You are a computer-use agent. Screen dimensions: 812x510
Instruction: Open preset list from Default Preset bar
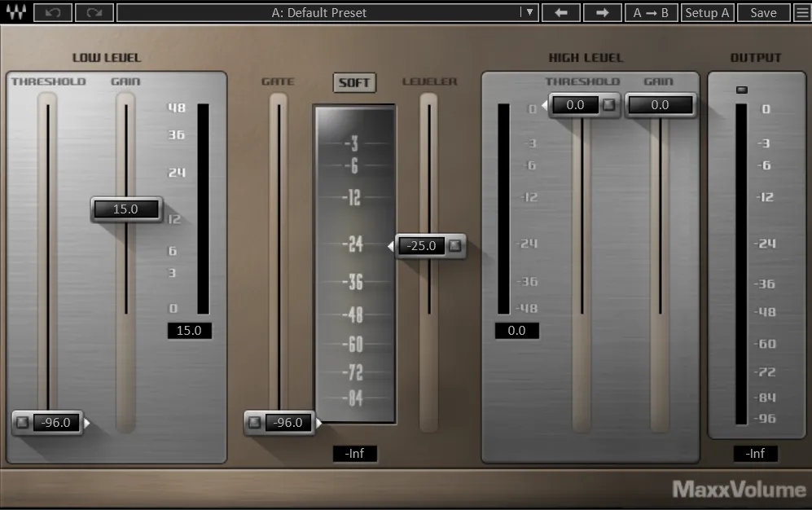point(318,12)
